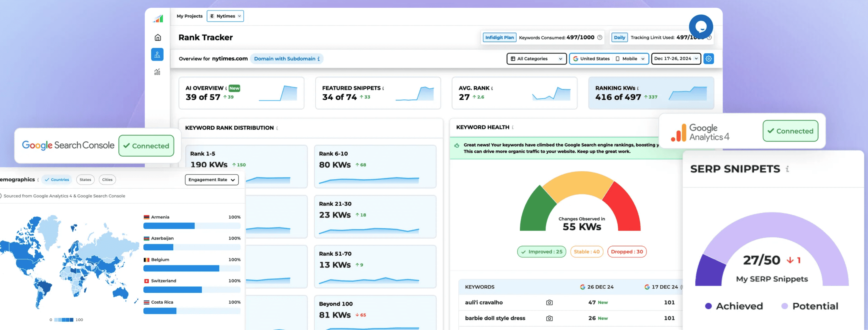Click Google icon in 17 DEC 24 column

pyautogui.click(x=647, y=287)
